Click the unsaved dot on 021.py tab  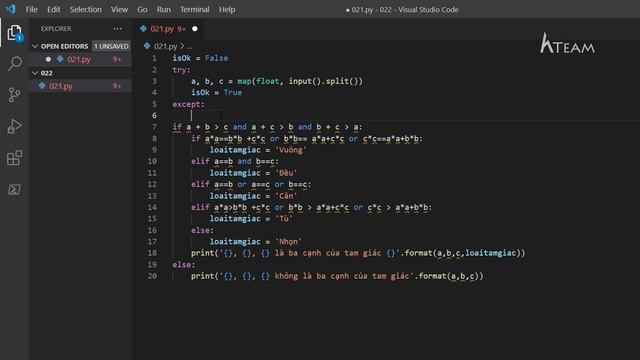tap(195, 29)
